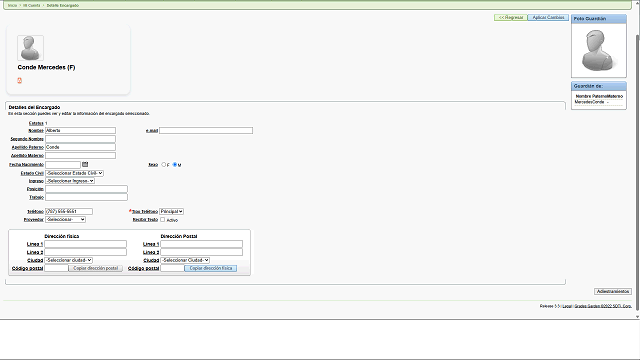Image resolution: width=640 pixels, height=360 pixels.
Task: Click Código postal field under Dirección Postal
Action: (x=172, y=268)
